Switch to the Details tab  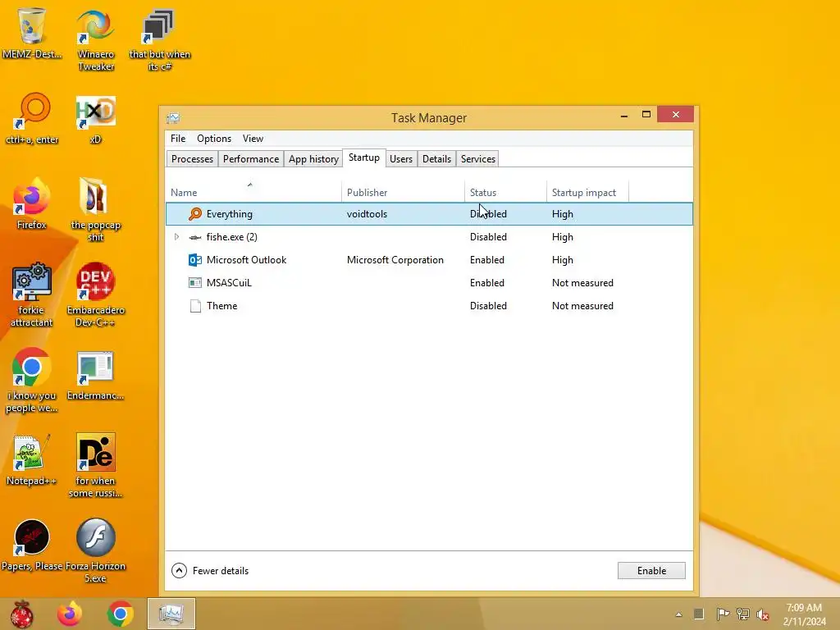coord(436,159)
